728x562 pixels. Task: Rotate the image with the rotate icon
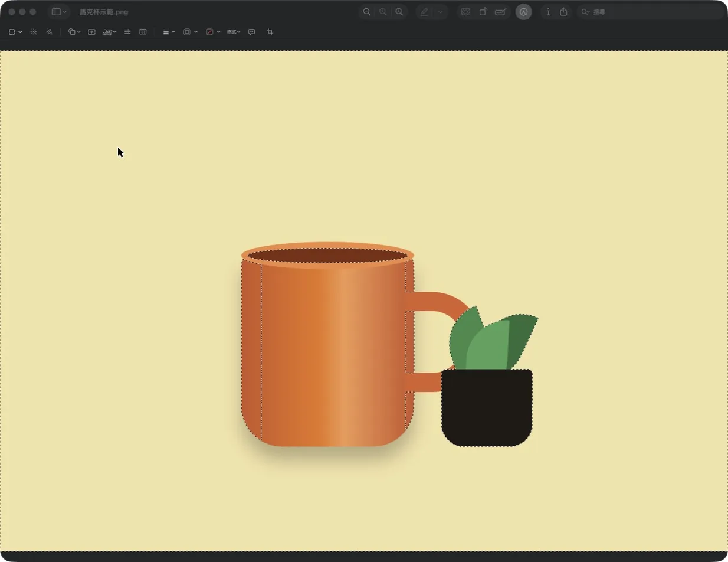pos(483,12)
